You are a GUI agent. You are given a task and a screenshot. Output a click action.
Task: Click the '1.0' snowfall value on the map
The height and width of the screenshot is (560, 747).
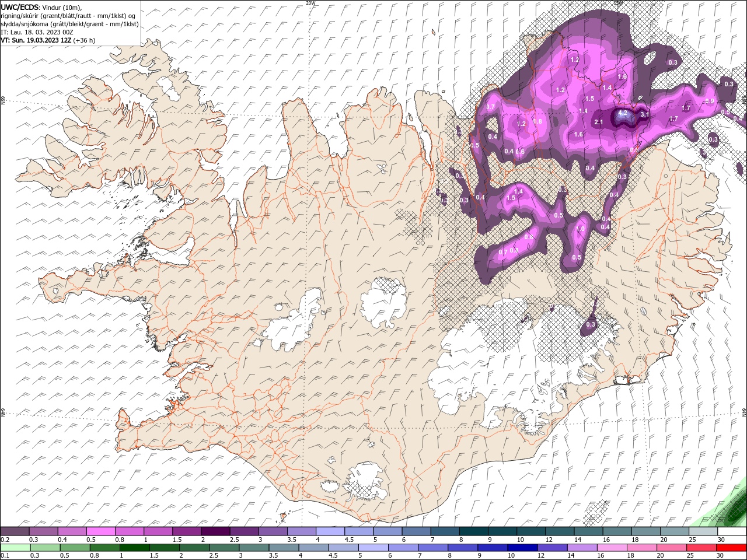[x=581, y=229]
